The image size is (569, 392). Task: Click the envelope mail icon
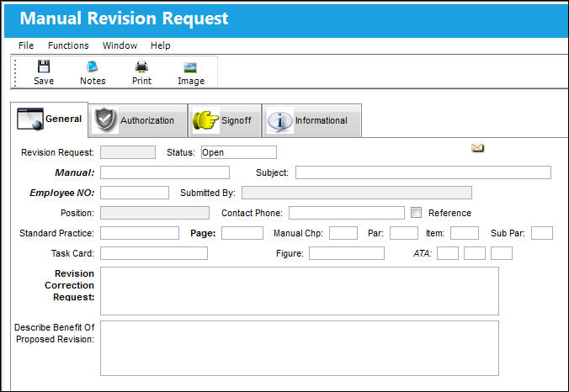tap(477, 148)
